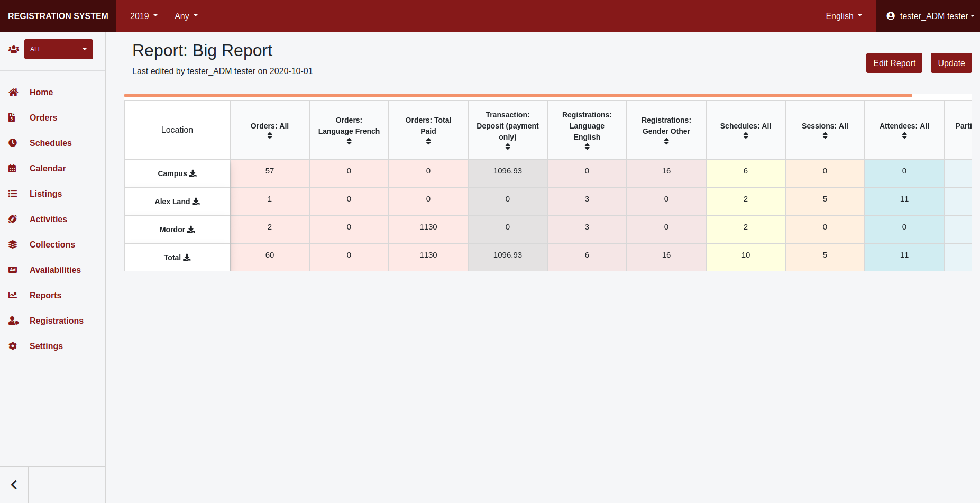Click the orange progress bar above the table
The width and height of the screenshot is (980, 503).
[518, 95]
